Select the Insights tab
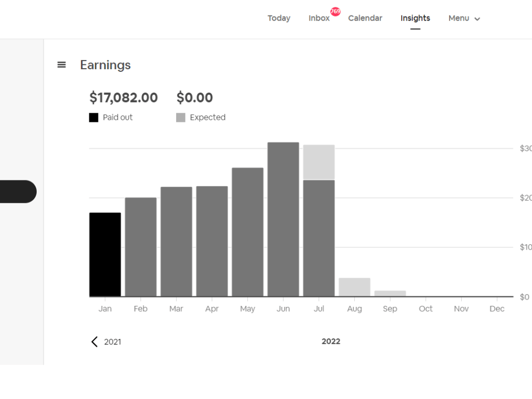The width and height of the screenshot is (532, 399). pos(415,18)
